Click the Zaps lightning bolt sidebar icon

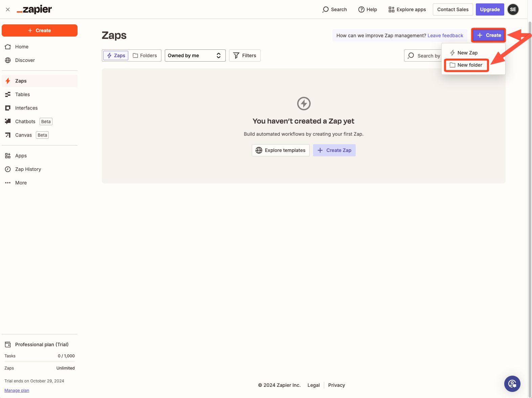[8, 81]
